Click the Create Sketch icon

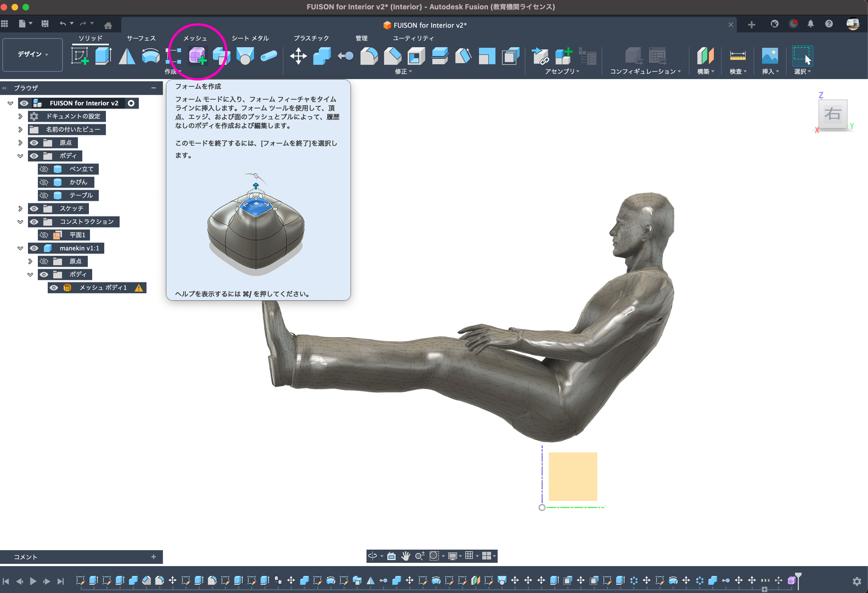pyautogui.click(x=80, y=56)
